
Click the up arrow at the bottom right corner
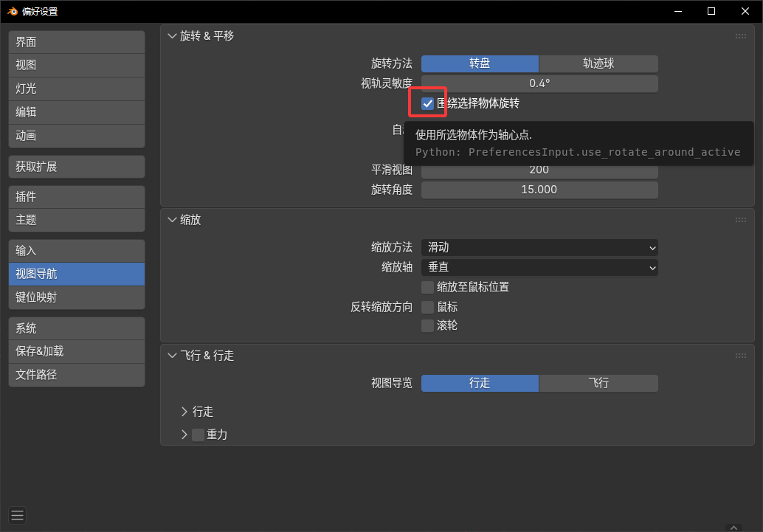click(733, 528)
